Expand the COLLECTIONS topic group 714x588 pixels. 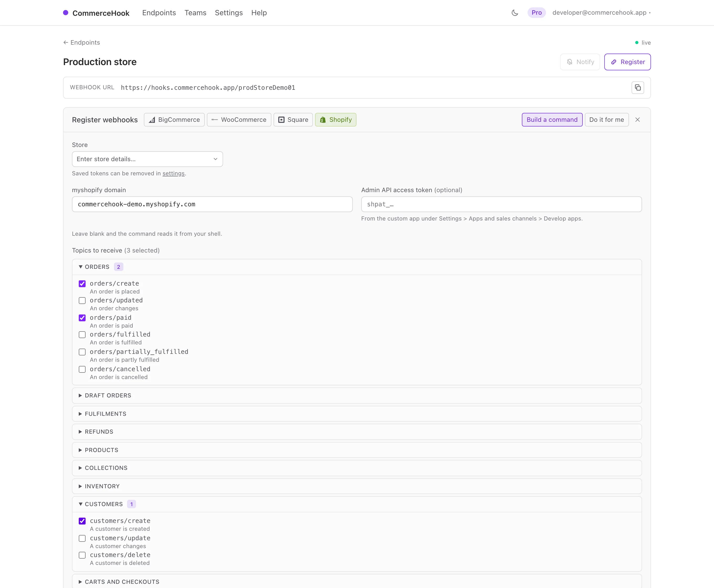point(357,468)
